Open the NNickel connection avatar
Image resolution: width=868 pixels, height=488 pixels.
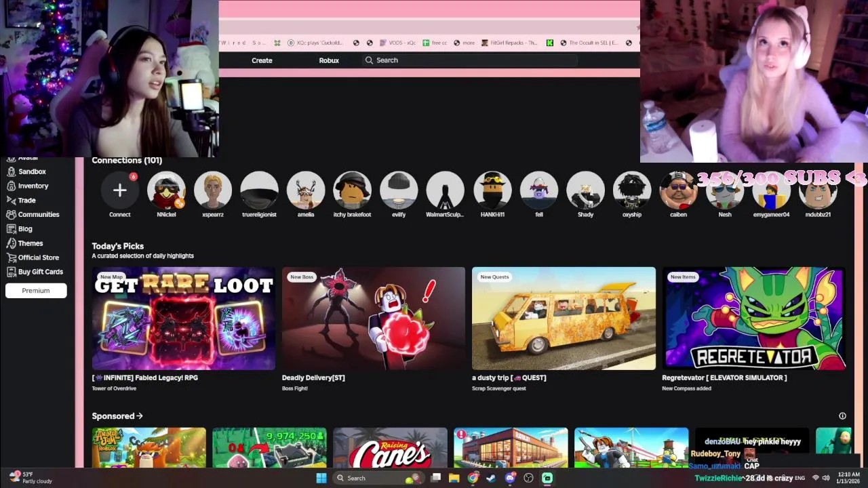point(166,190)
